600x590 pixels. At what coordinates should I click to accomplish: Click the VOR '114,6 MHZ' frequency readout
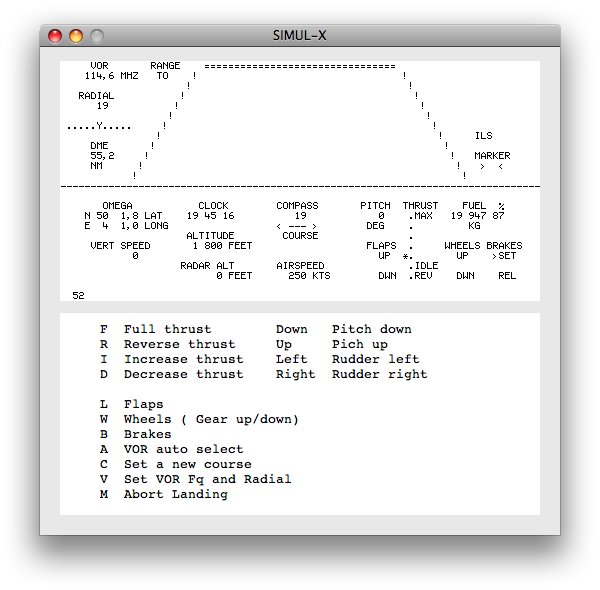[x=112, y=76]
